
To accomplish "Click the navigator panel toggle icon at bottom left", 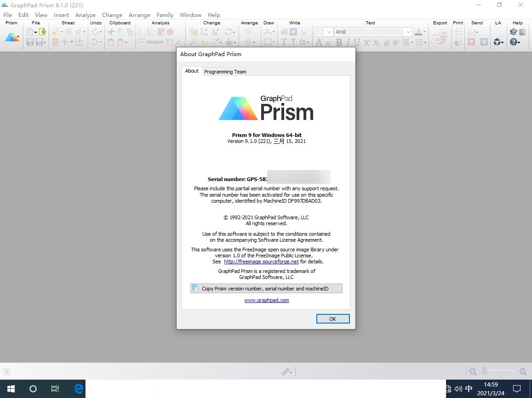I will tap(7, 372).
